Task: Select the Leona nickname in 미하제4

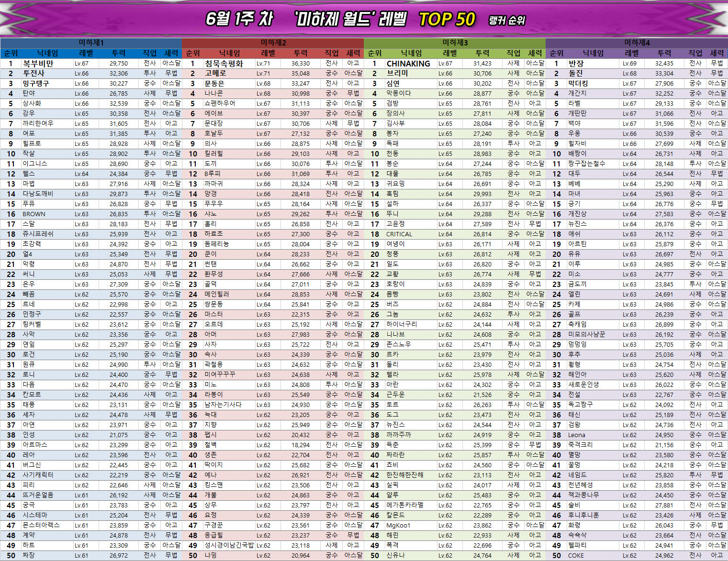Action: [576, 435]
